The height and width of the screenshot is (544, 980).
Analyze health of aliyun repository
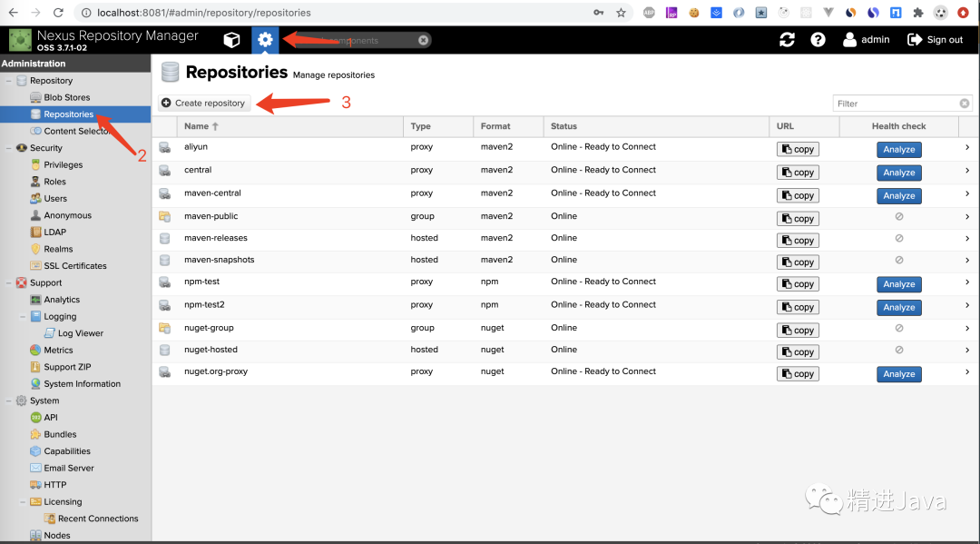[x=898, y=150]
